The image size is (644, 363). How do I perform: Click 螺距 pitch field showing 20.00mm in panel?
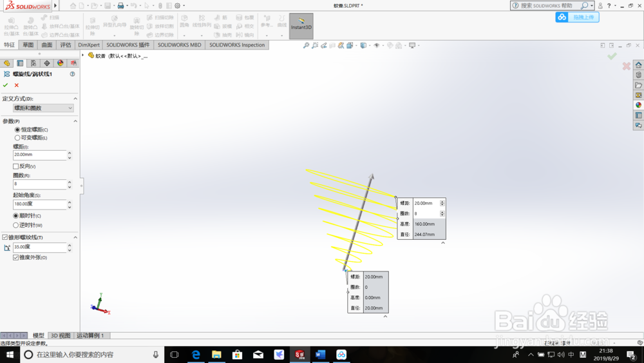click(x=39, y=155)
